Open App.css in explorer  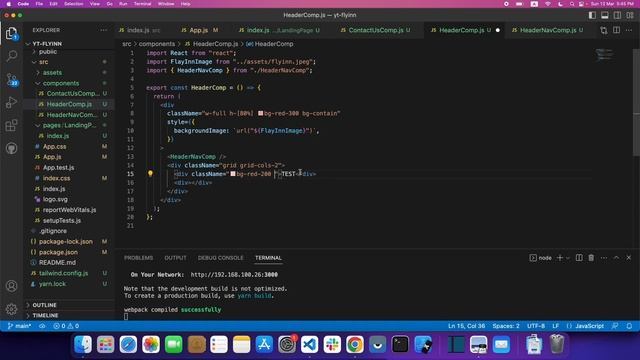(x=54, y=147)
